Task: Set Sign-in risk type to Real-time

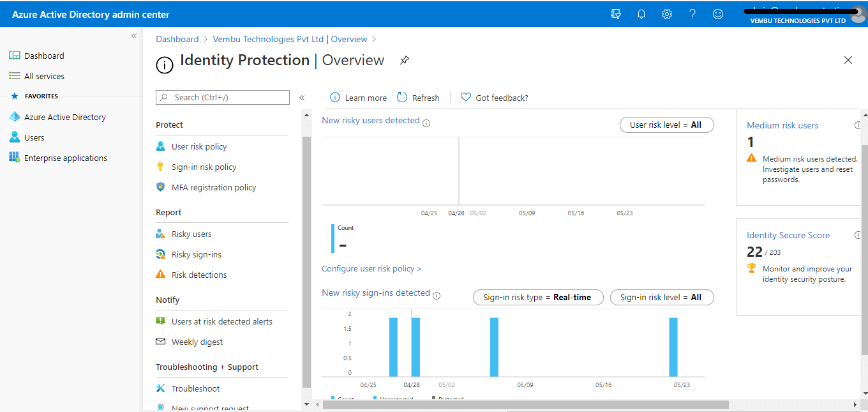Action: [x=538, y=297]
